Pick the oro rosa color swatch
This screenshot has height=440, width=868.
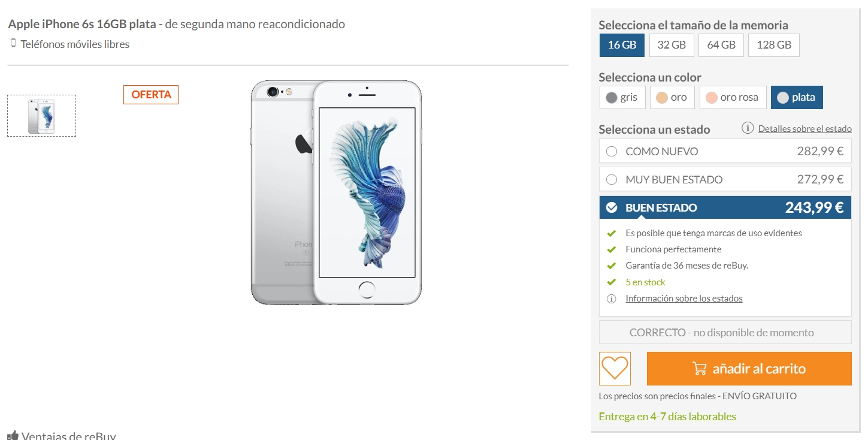tap(733, 97)
